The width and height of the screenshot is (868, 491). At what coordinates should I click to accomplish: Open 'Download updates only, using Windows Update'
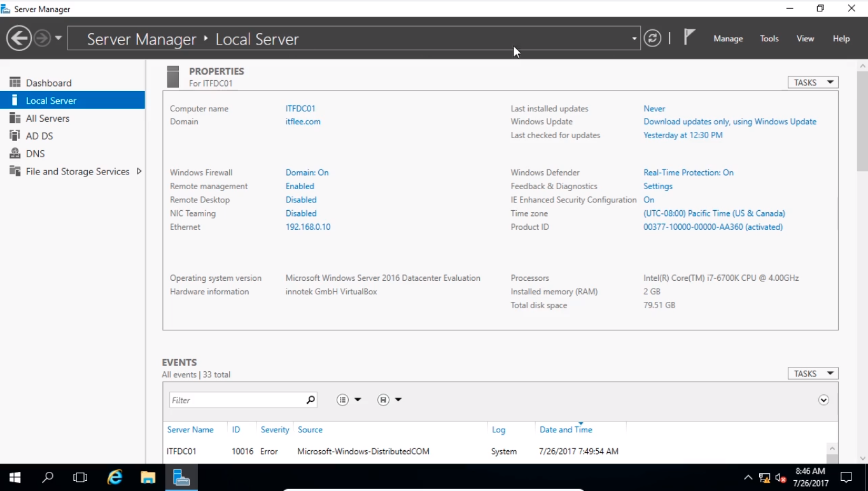point(730,122)
